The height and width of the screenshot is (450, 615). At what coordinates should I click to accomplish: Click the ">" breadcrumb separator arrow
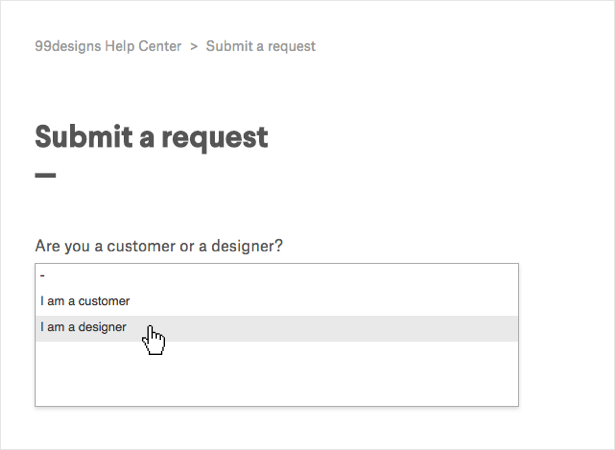point(194,46)
